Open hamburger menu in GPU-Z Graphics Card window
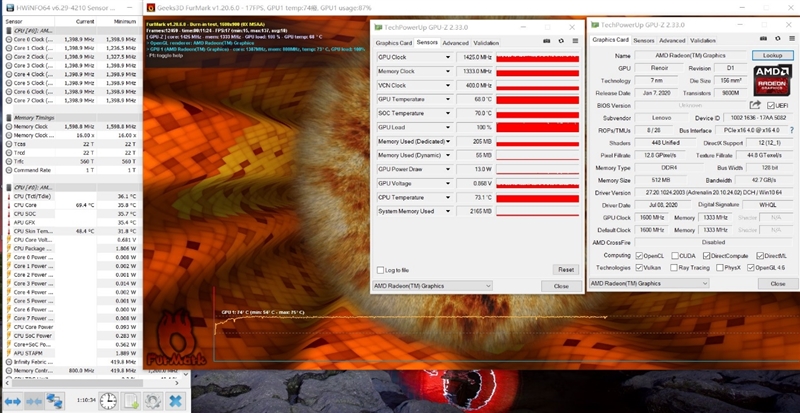Viewport: 800px width, 413px height. coord(791,38)
